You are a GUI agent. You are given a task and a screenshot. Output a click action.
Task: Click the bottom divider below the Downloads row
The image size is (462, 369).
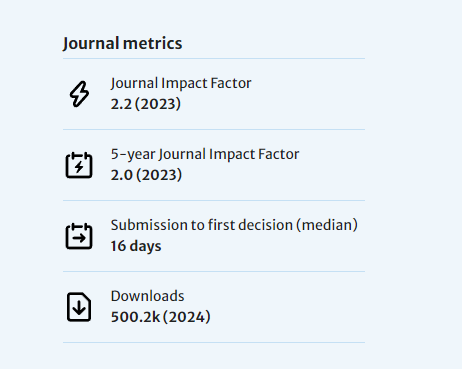click(214, 342)
